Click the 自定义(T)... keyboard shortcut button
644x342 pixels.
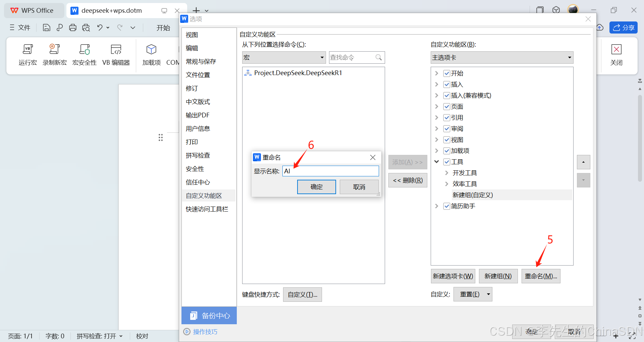point(302,294)
